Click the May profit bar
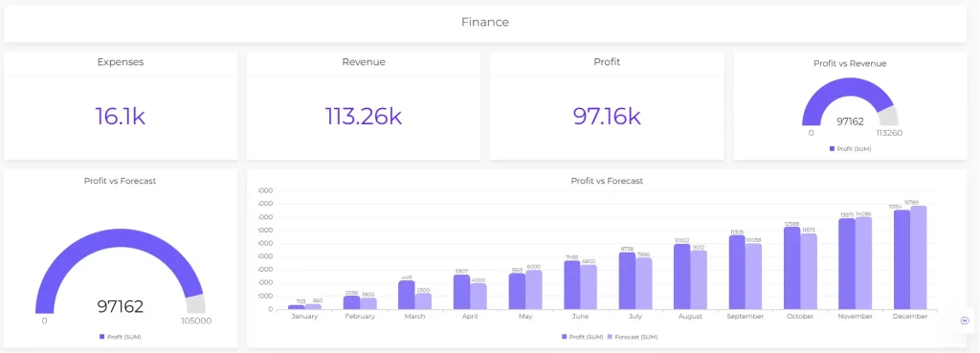Image resolution: width=980 pixels, height=353 pixels. tap(518, 292)
